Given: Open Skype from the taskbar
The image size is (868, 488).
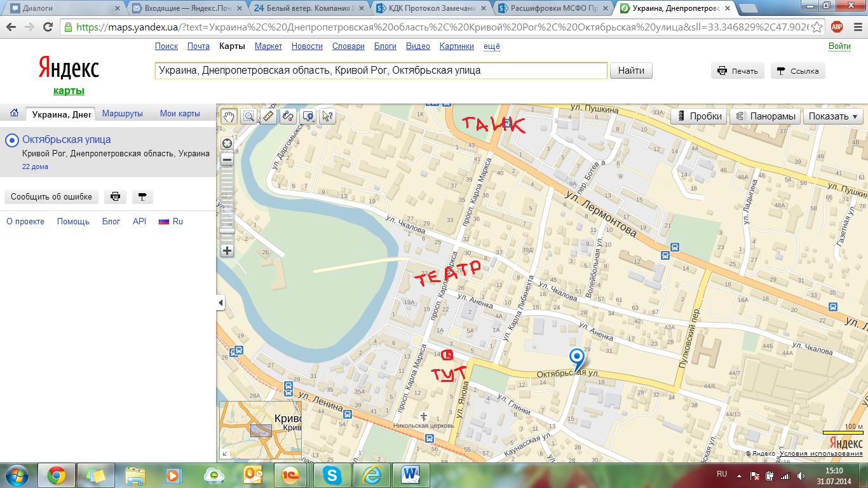Looking at the screenshot, I should tap(331, 475).
